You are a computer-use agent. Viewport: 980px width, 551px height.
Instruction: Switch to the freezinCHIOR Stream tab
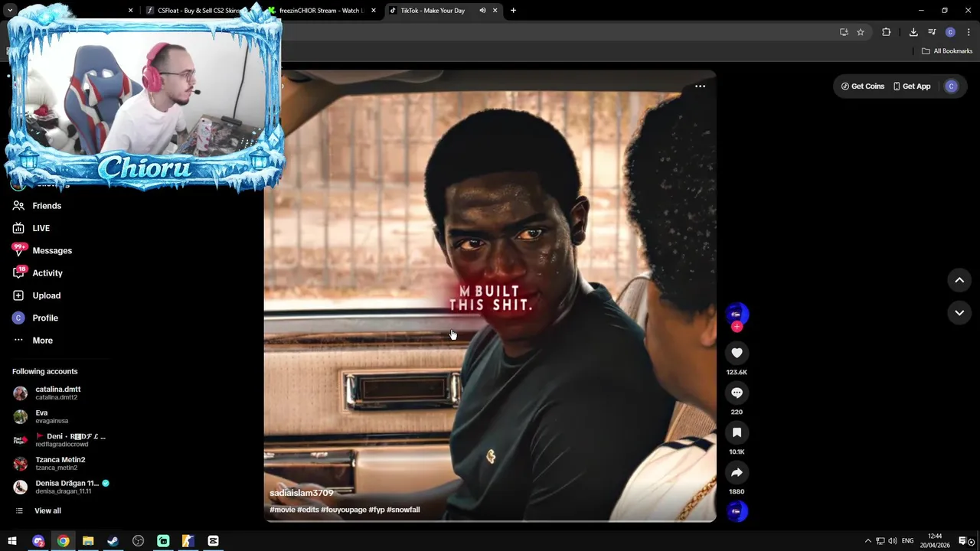pyautogui.click(x=322, y=11)
